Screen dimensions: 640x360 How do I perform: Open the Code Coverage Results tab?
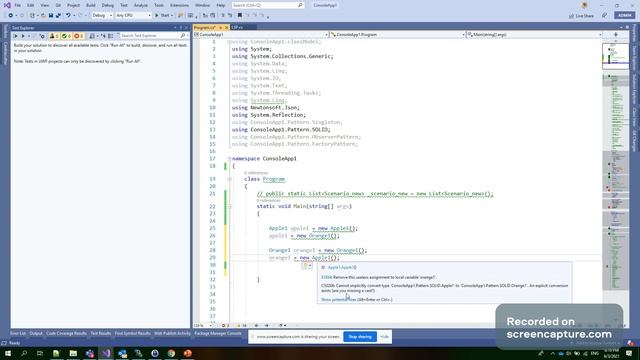pos(66,333)
